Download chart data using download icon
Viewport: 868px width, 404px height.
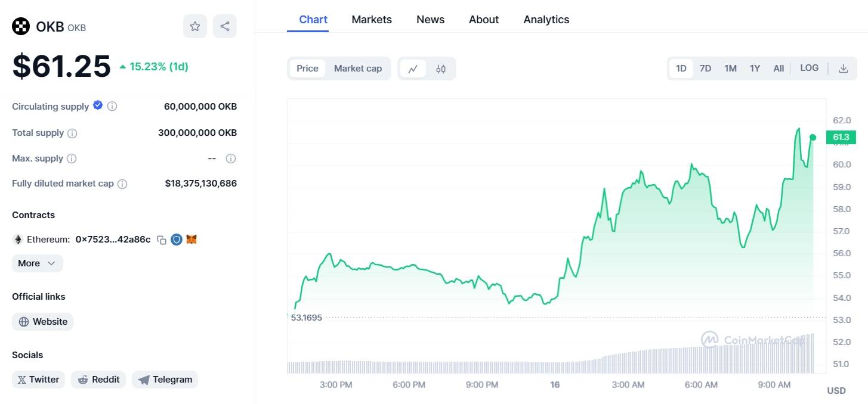point(843,69)
